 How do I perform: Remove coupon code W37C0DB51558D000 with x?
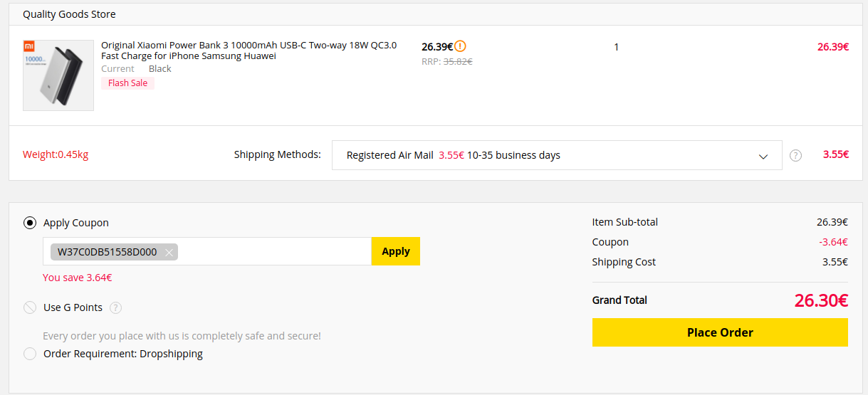click(x=169, y=252)
